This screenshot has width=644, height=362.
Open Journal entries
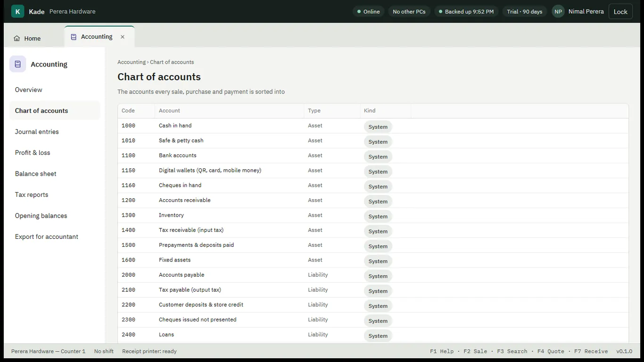coord(55,132)
